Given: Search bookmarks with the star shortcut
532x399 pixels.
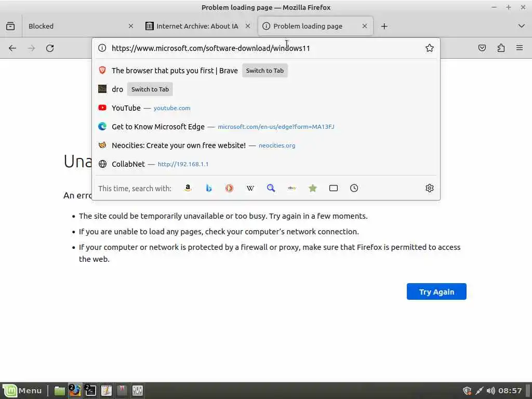Looking at the screenshot, I should [312, 188].
